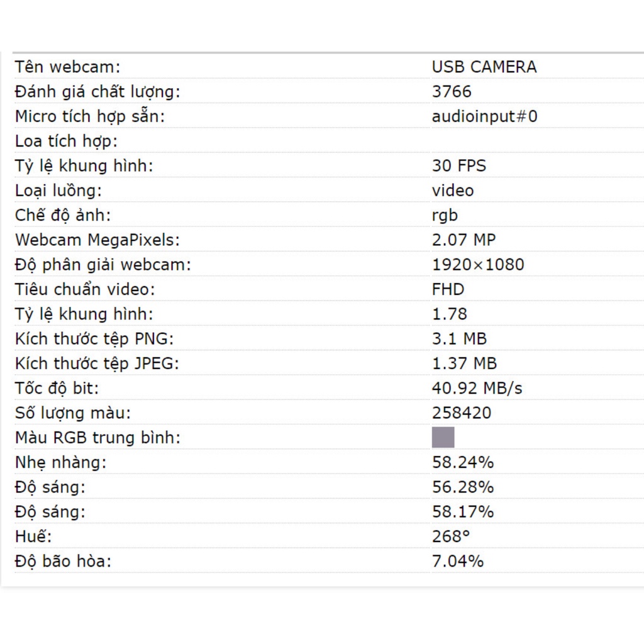
Task: Select the quality rating value 3766
Action: click(452, 92)
